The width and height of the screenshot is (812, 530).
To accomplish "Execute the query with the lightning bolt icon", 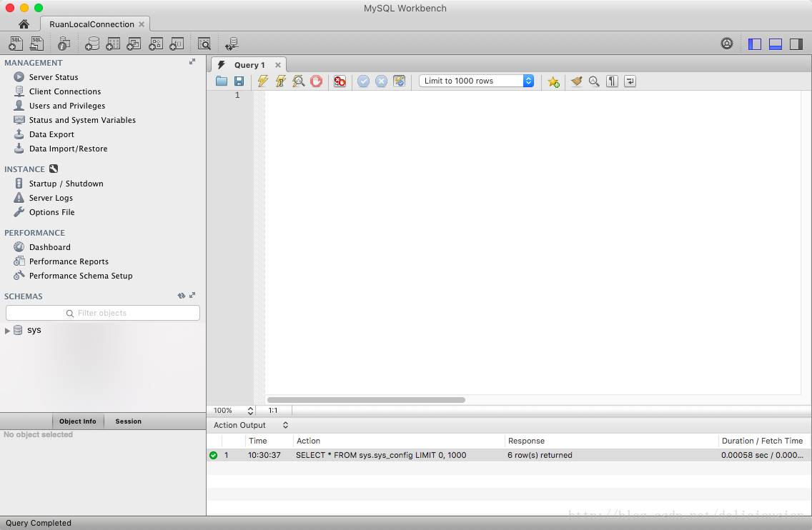I will (x=263, y=81).
